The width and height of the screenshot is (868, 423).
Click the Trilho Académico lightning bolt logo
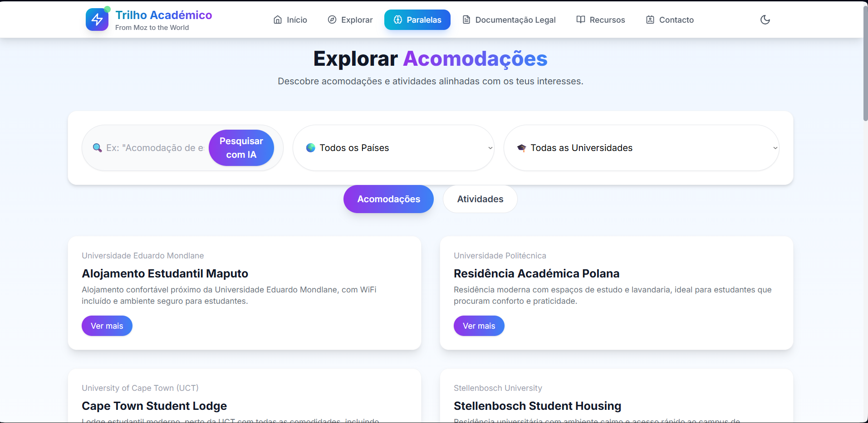pyautogui.click(x=97, y=19)
